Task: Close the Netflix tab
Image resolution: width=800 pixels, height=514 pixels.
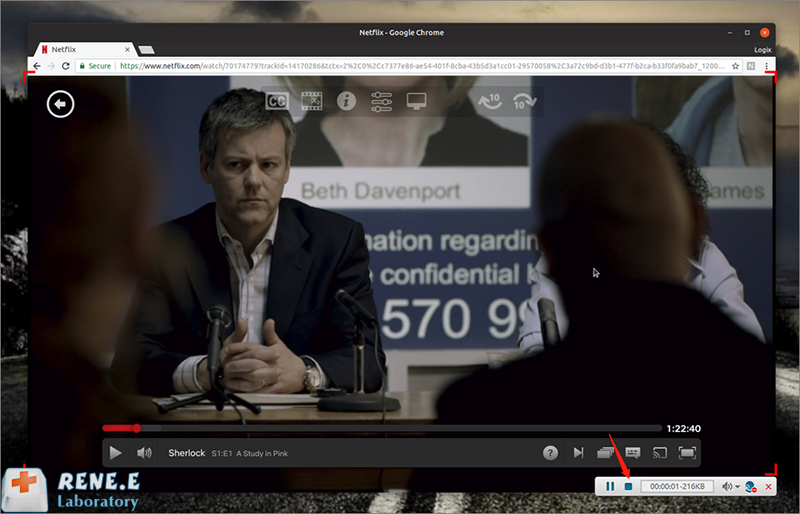Action: [127, 50]
